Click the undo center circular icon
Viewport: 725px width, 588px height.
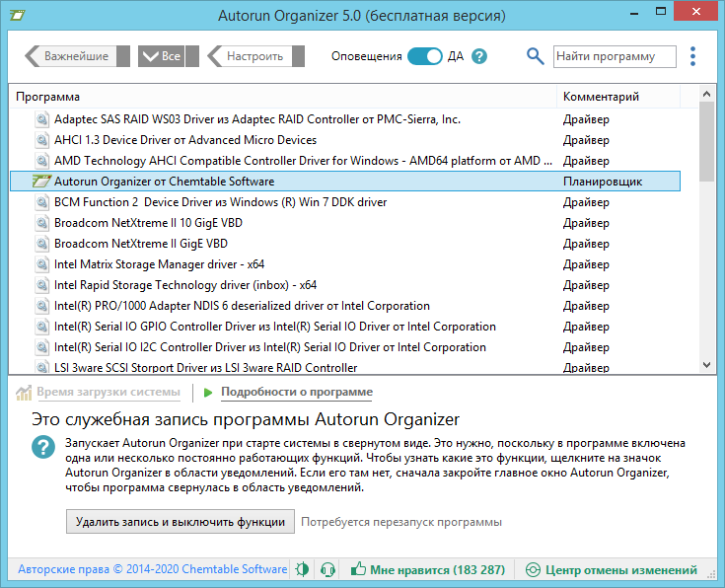533,569
